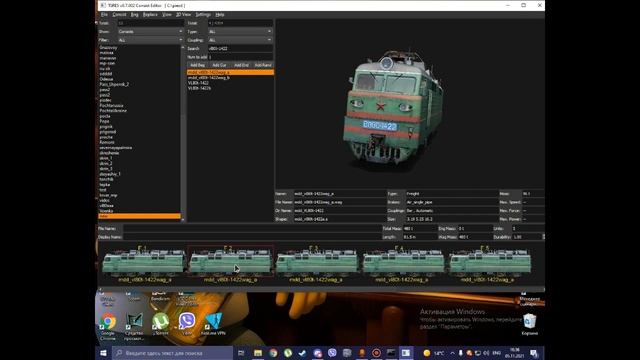This screenshot has width=640, height=360.
Task: Click the Durability value stepper
Action: point(543,237)
